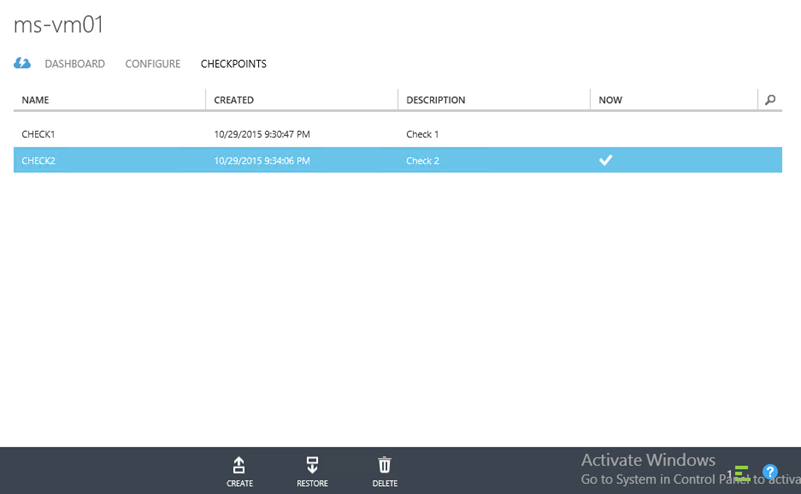Select the CHECK1 checkpoint name
The height and width of the screenshot is (494, 801).
pyautogui.click(x=38, y=134)
